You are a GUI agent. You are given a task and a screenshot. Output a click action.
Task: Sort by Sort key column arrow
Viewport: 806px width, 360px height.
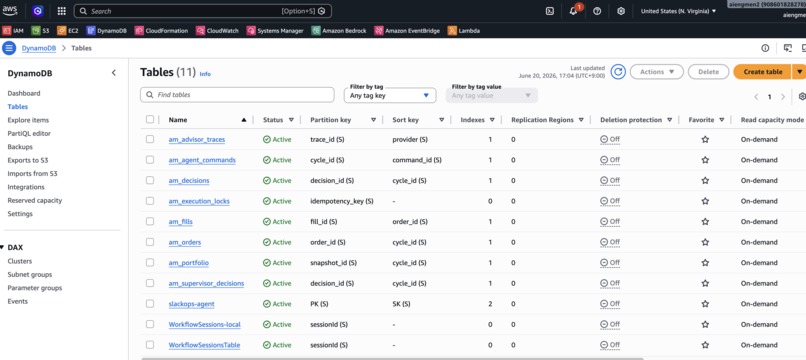coord(442,120)
